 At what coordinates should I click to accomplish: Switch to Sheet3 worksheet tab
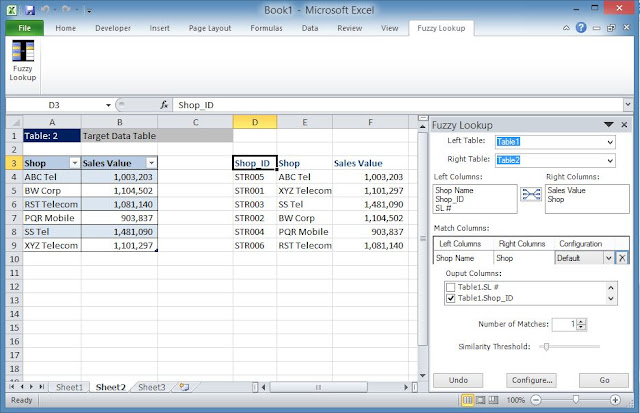point(151,387)
